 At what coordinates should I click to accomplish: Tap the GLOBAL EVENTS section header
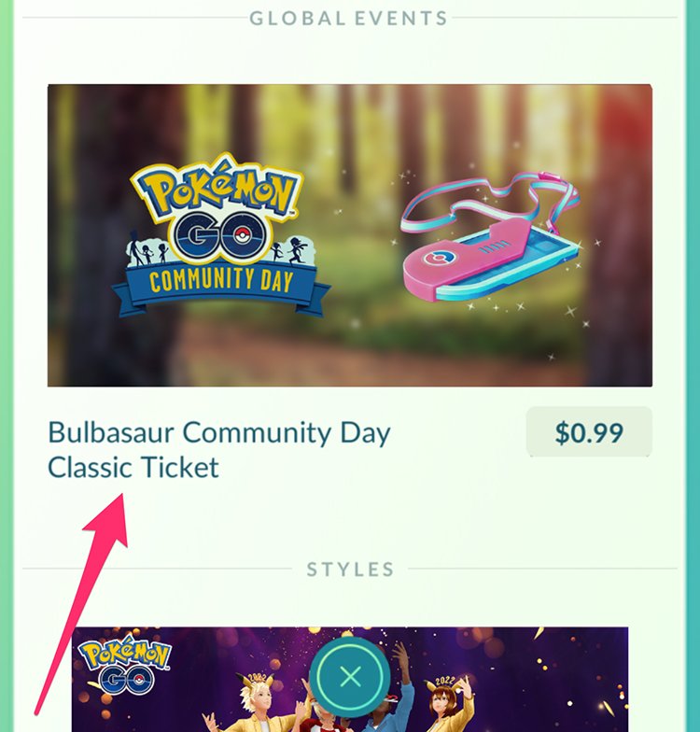point(349,19)
